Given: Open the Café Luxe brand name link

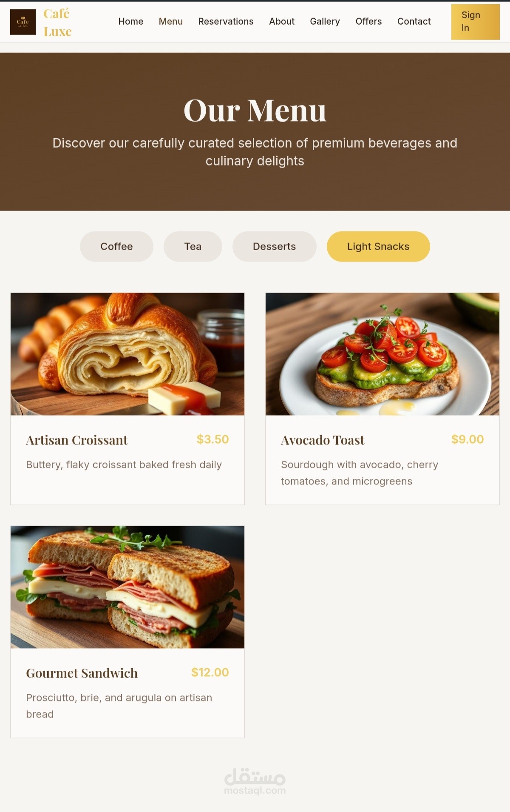Looking at the screenshot, I should click(x=57, y=23).
